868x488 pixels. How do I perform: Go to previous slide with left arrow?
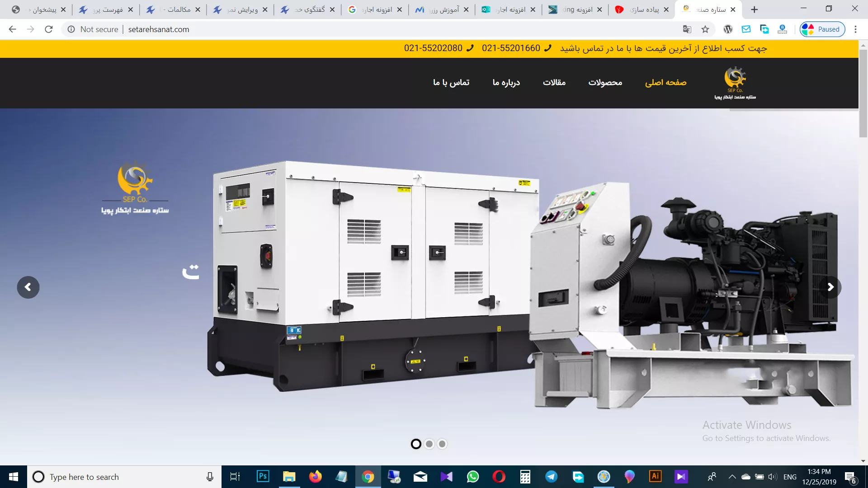click(x=28, y=287)
